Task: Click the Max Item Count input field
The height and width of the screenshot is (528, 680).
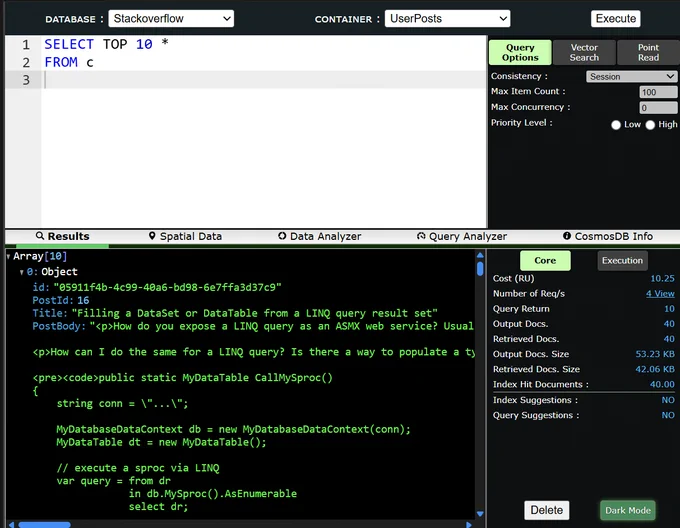Action: 658,92
